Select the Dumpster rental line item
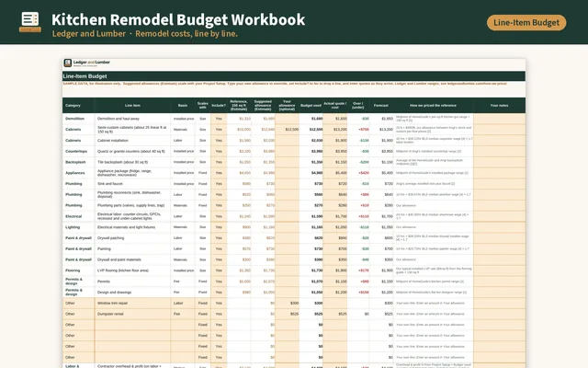Viewport: 588px width, 368px height. click(x=132, y=314)
